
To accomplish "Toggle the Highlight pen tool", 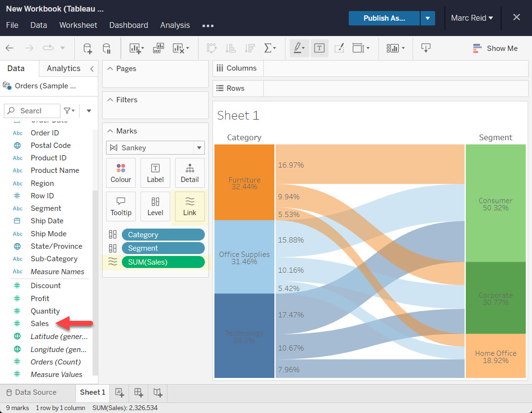I will (x=298, y=48).
